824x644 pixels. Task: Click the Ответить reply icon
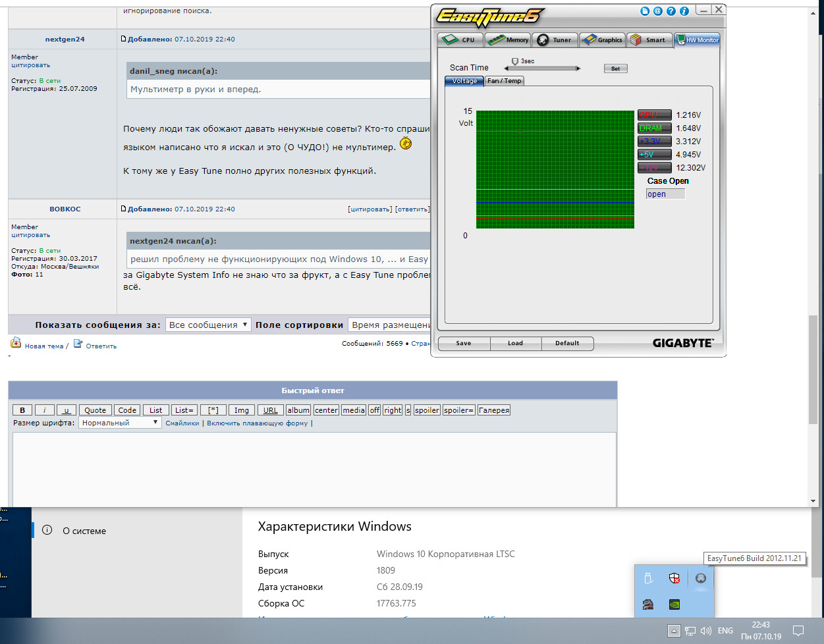[x=78, y=343]
